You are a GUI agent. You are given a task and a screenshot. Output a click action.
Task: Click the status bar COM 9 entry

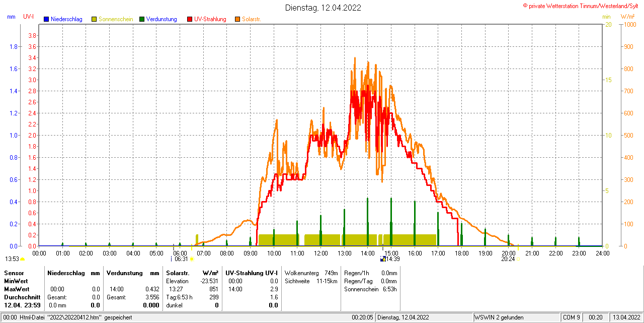tap(572, 317)
